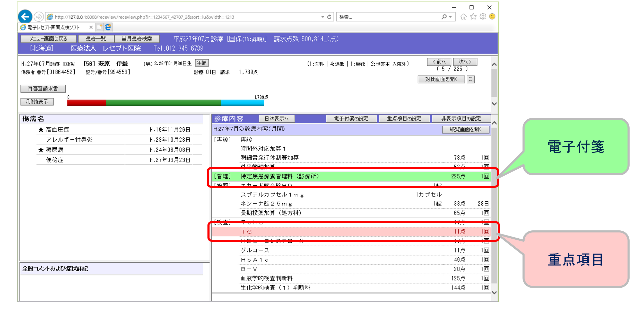
Task: Click the smiley feedback icon
Action: [x=492, y=17]
